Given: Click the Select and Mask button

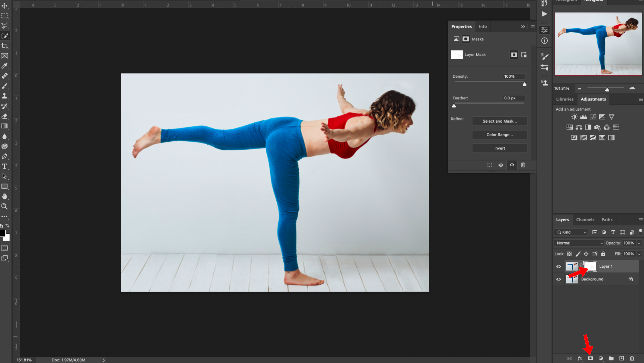Looking at the screenshot, I should tap(499, 121).
